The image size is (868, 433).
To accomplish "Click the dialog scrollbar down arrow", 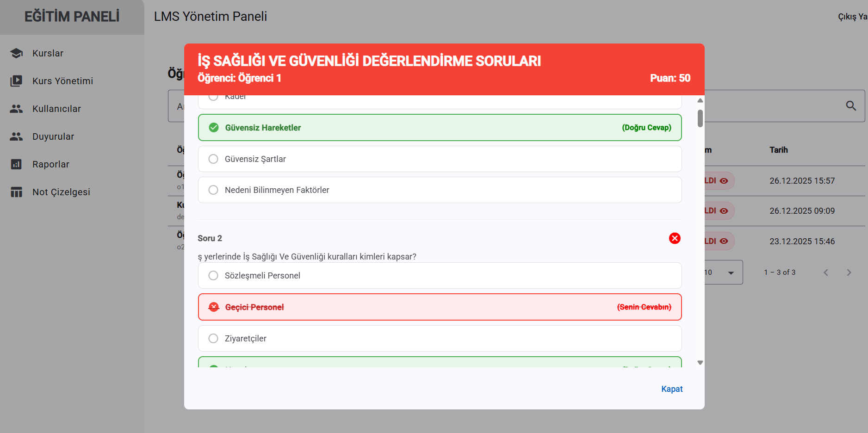I will [700, 363].
